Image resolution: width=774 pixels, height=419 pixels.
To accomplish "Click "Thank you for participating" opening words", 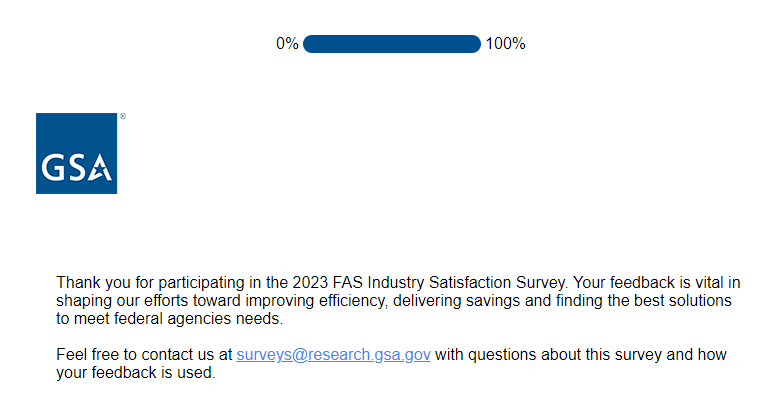I will pos(142,282).
